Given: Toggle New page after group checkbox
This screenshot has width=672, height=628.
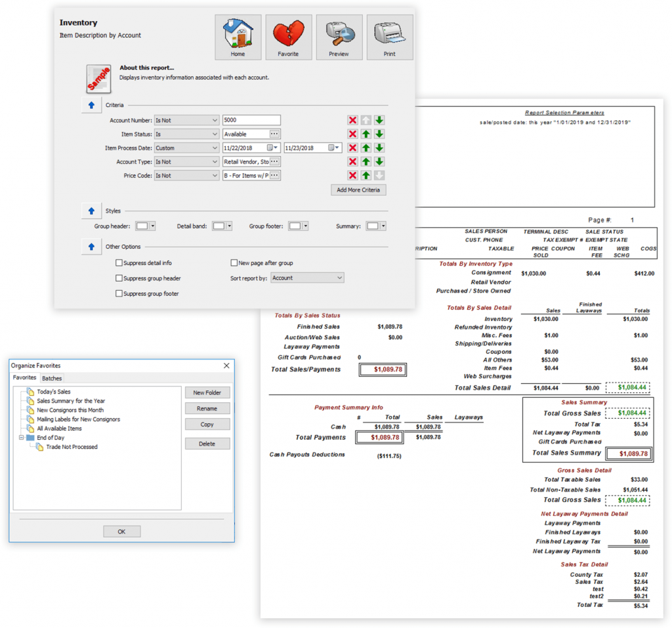Looking at the screenshot, I should tap(234, 263).
